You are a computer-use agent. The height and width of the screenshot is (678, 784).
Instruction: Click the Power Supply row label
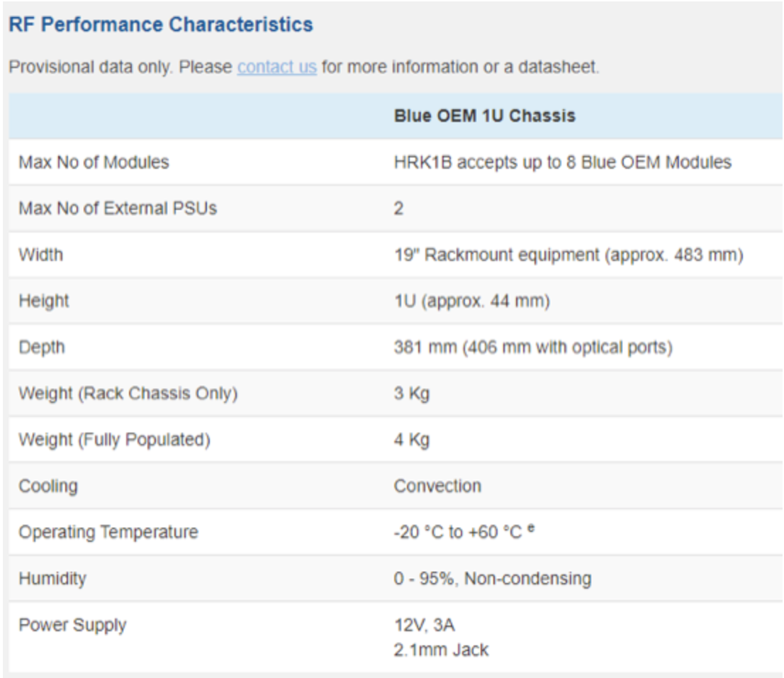72,625
